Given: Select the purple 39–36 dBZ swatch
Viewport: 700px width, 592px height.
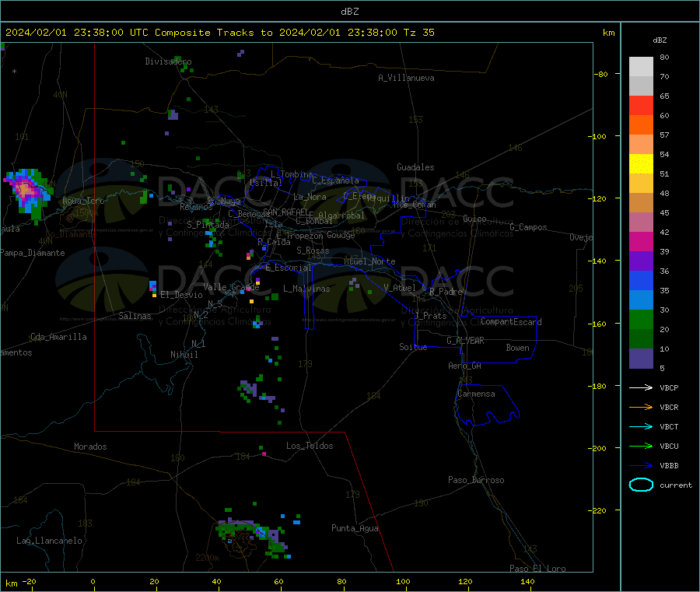Looking at the screenshot, I should [x=641, y=261].
